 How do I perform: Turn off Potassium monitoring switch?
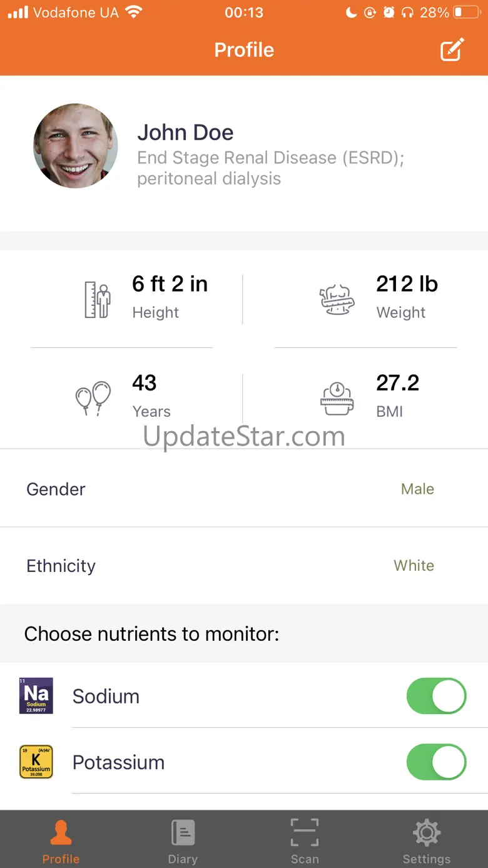436,762
